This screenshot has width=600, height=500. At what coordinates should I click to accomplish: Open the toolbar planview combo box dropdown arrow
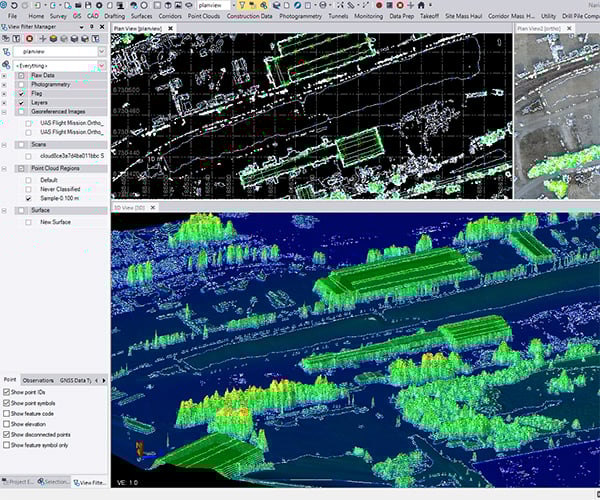click(233, 5)
